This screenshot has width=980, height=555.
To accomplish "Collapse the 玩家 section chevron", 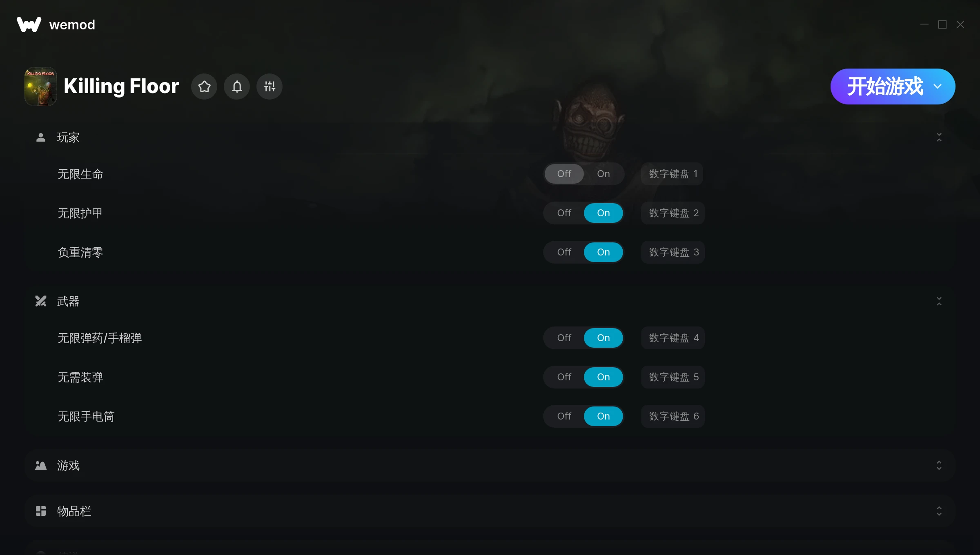I will 939,138.
